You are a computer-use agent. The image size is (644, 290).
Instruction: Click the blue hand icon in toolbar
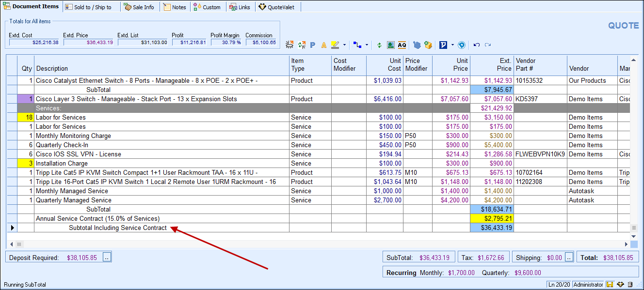click(x=417, y=45)
